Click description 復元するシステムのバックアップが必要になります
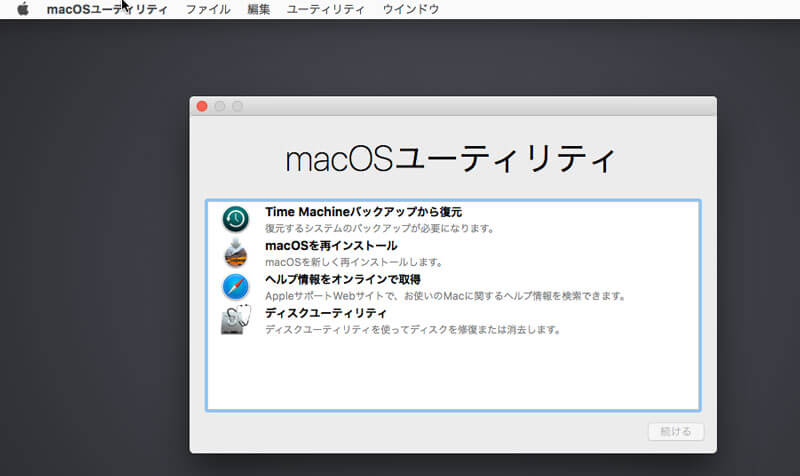 coord(380,228)
